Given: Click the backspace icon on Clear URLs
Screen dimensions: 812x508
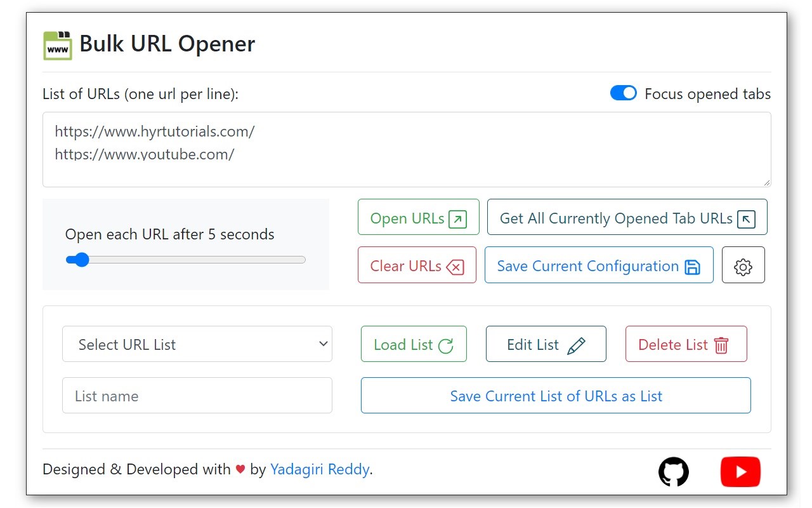Looking at the screenshot, I should pyautogui.click(x=455, y=267).
